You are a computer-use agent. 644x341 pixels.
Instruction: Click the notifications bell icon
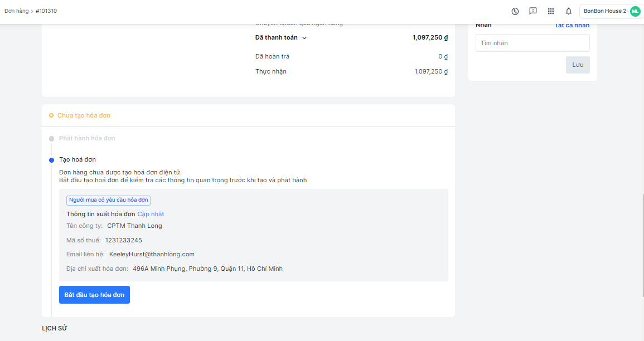click(x=569, y=11)
